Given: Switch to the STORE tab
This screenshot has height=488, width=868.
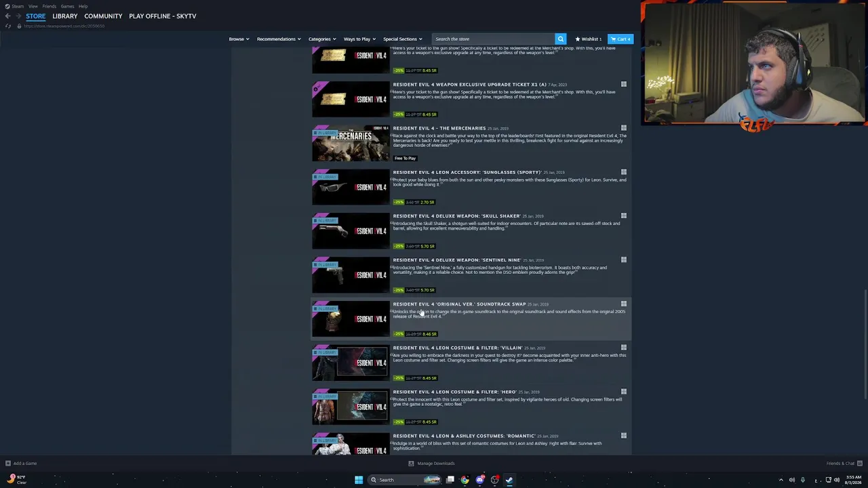Looking at the screenshot, I should [x=36, y=16].
